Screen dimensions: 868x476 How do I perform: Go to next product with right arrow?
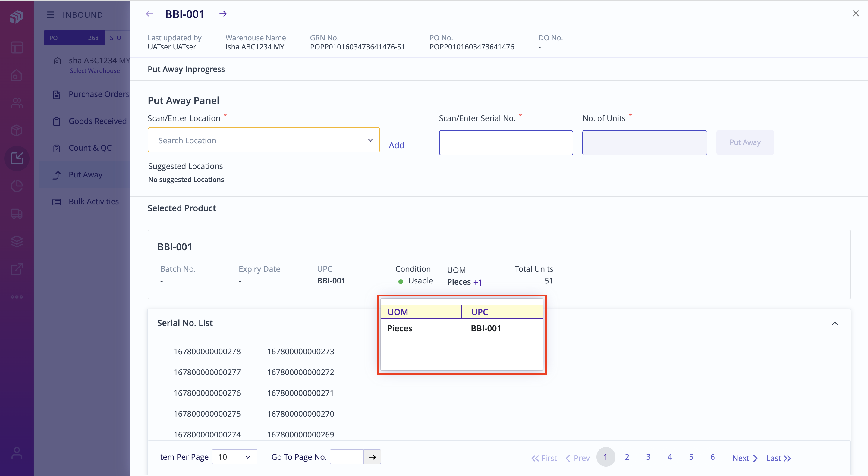[x=223, y=14]
